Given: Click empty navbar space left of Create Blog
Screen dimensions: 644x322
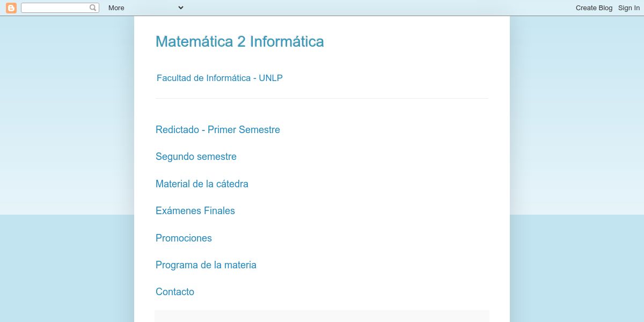Looking at the screenshot, I should click(x=376, y=8).
